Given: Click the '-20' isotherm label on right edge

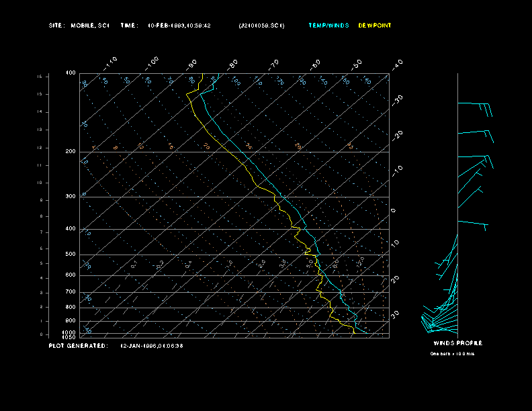Looking at the screenshot, I should [397, 136].
